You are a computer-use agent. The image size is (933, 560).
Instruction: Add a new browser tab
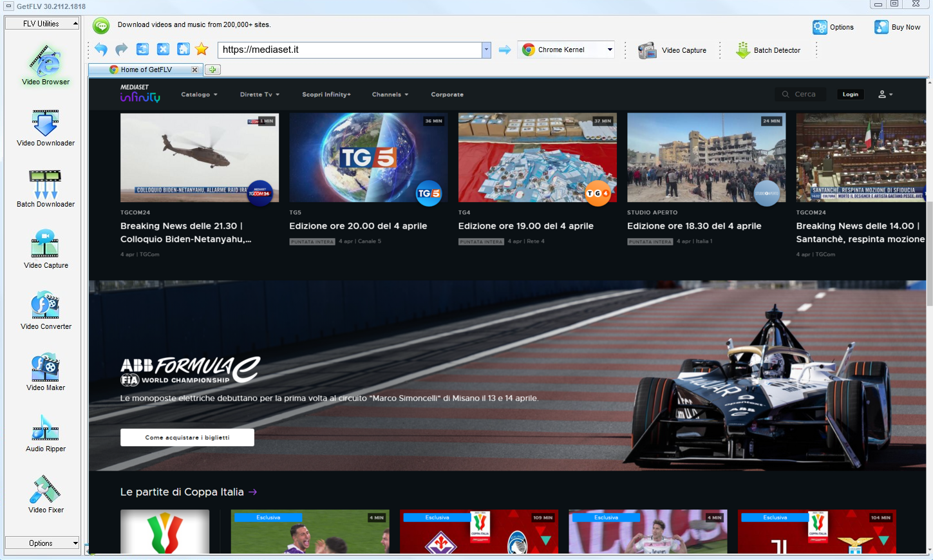pyautogui.click(x=212, y=70)
